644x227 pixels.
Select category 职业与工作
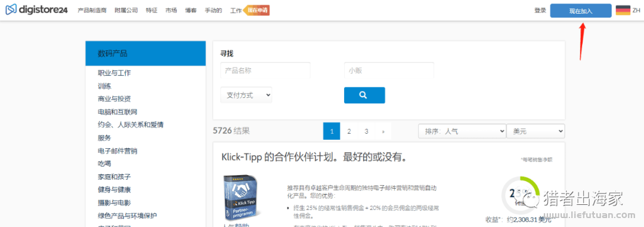114,73
